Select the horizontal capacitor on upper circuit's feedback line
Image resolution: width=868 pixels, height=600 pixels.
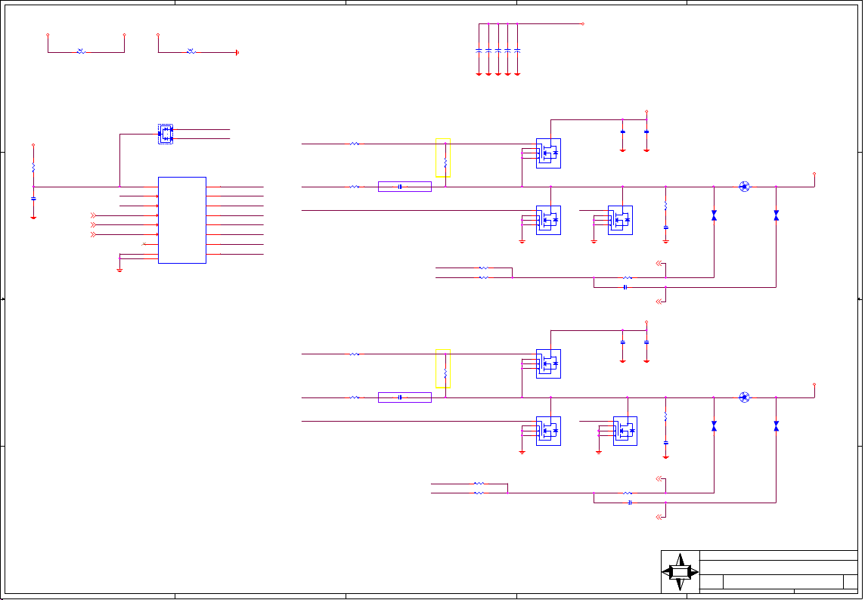pyautogui.click(x=625, y=287)
